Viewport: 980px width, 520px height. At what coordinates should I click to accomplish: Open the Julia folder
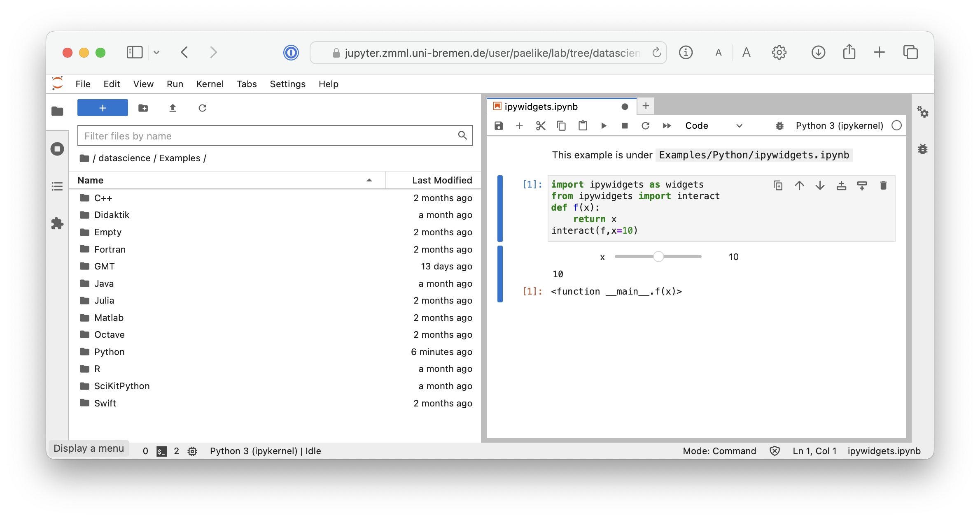[275, 300]
